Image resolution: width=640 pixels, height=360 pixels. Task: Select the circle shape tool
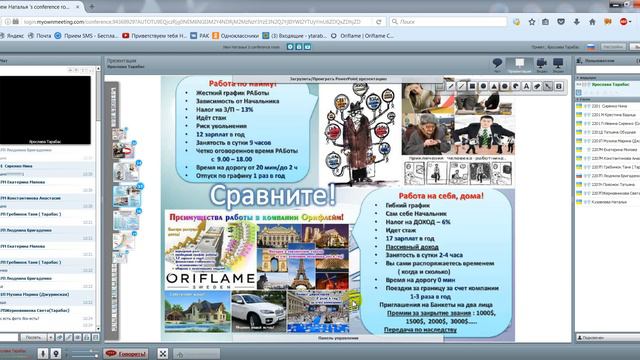483,86
